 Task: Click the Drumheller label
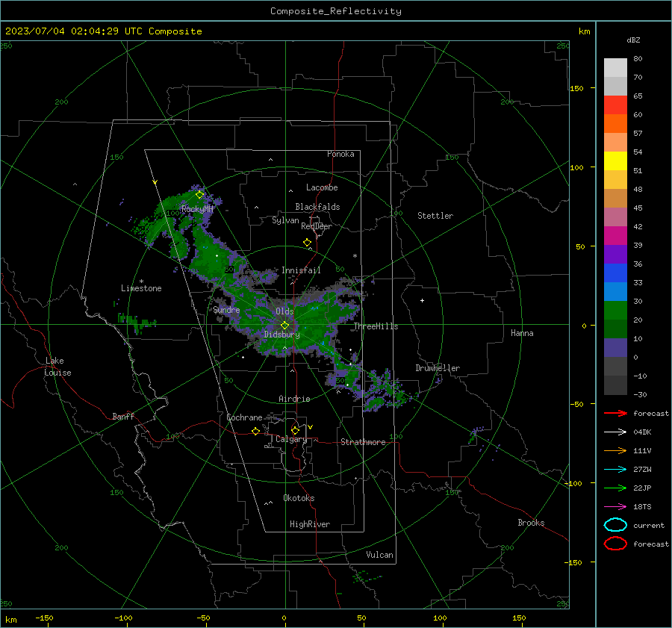(438, 368)
